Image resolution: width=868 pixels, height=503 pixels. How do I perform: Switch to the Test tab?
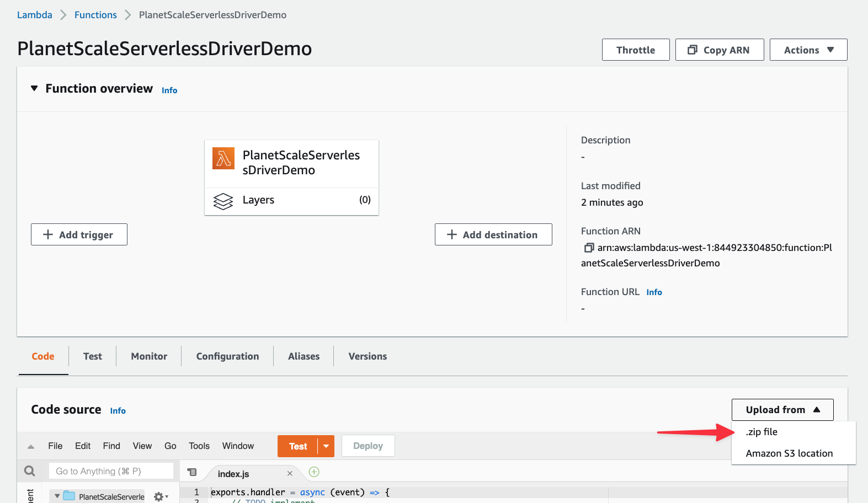tap(93, 356)
